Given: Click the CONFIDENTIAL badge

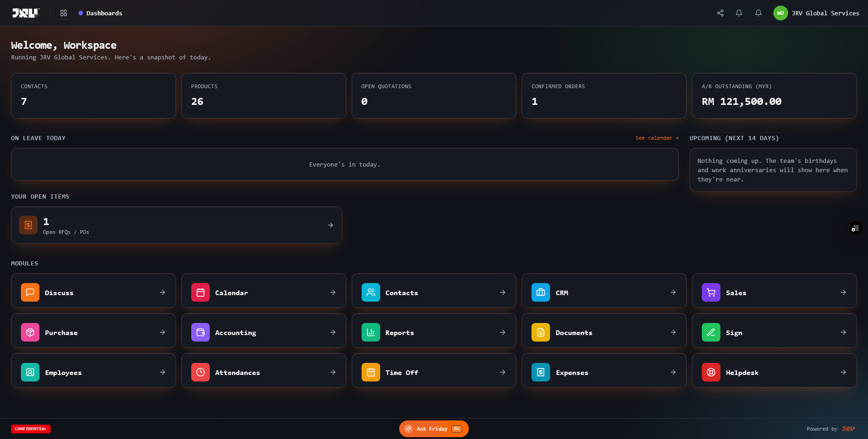Looking at the screenshot, I should [x=31, y=429].
